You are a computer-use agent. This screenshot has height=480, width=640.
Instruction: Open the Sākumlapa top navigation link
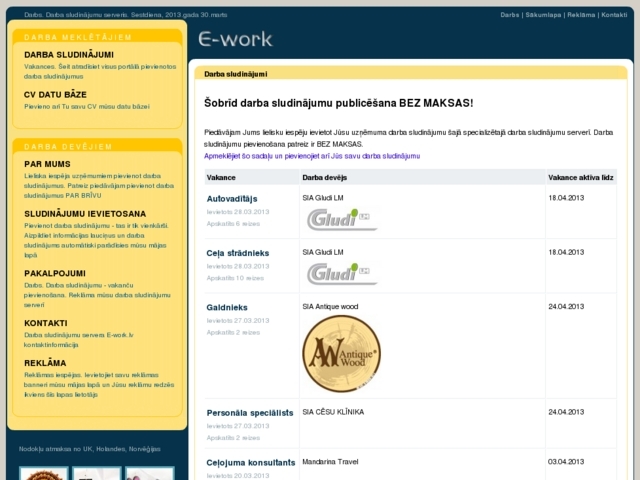pyautogui.click(x=542, y=16)
